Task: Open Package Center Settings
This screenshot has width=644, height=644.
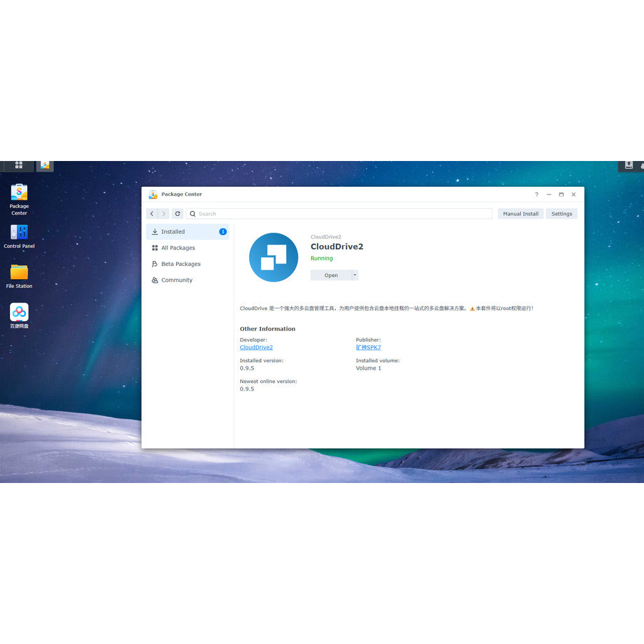Action: click(562, 214)
